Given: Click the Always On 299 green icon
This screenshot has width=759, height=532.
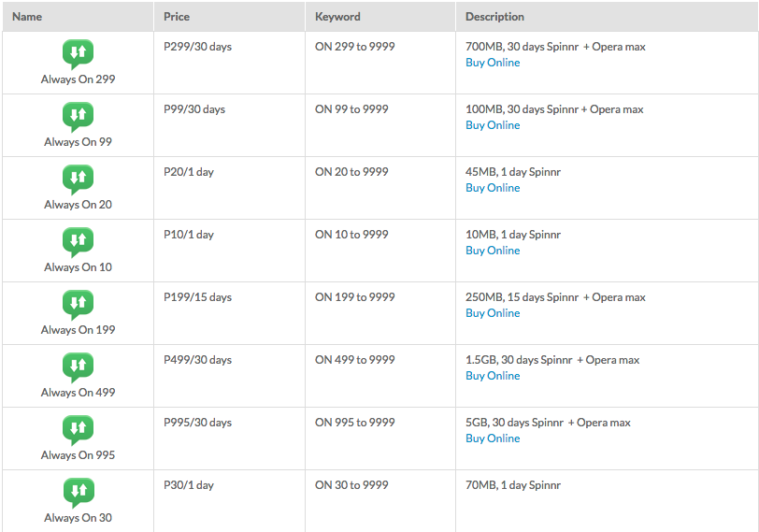Looking at the screenshot, I should [x=78, y=54].
